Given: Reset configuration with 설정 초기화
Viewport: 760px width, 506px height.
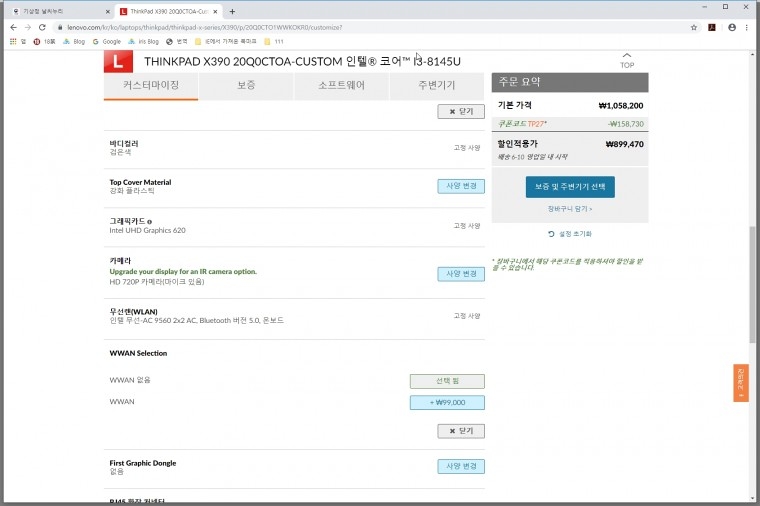Looking at the screenshot, I should (x=570, y=234).
